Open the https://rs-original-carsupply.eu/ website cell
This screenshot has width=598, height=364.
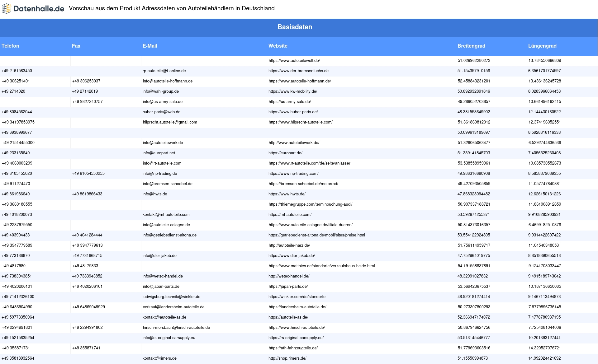point(296,338)
